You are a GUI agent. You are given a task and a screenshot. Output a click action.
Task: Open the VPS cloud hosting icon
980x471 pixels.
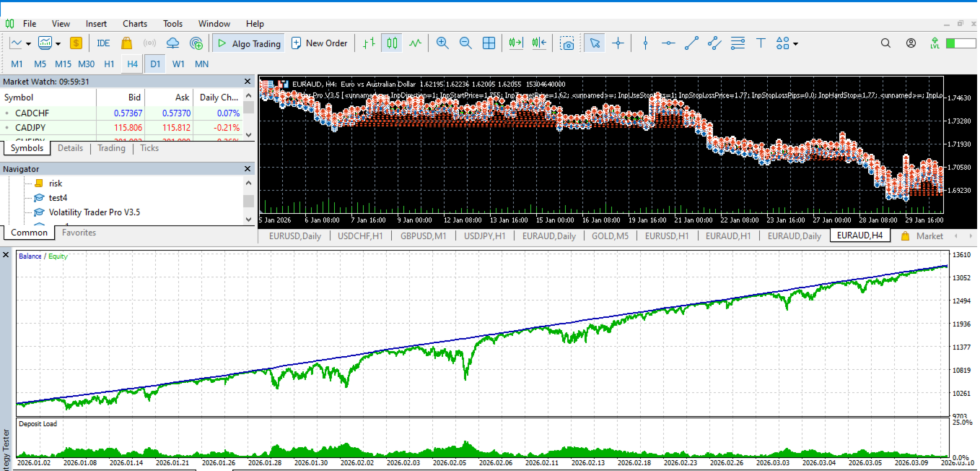tap(173, 43)
